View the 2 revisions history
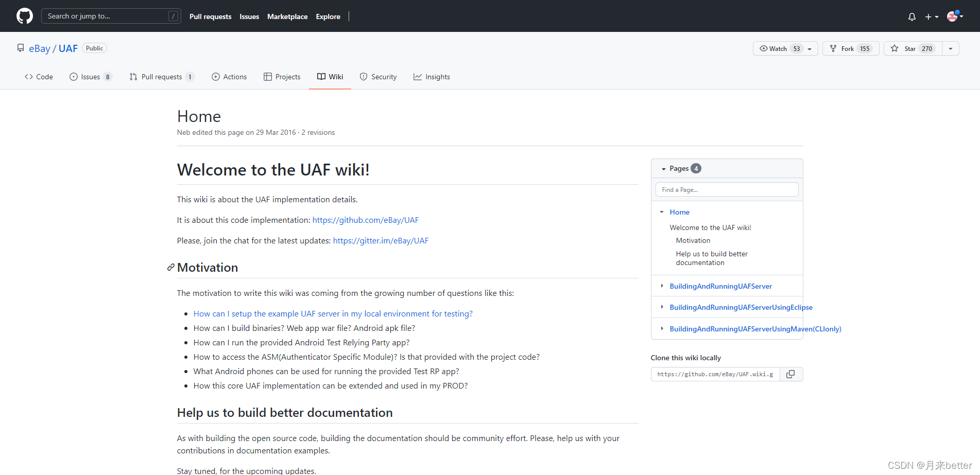Screen dimensions: 980x475 (x=318, y=132)
